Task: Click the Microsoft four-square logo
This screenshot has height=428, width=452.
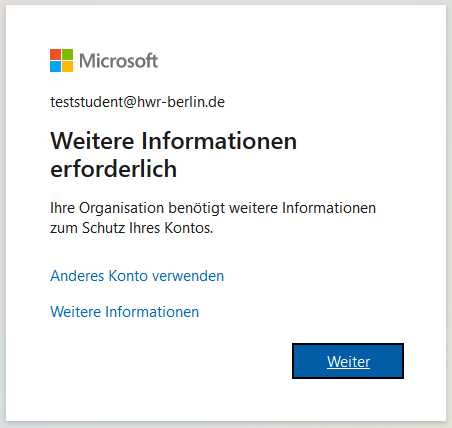Action: (x=61, y=60)
